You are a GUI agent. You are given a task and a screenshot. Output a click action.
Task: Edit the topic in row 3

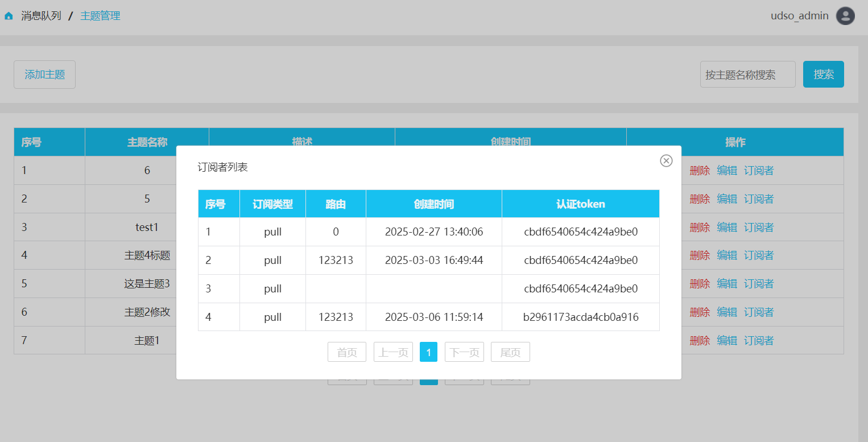727,227
